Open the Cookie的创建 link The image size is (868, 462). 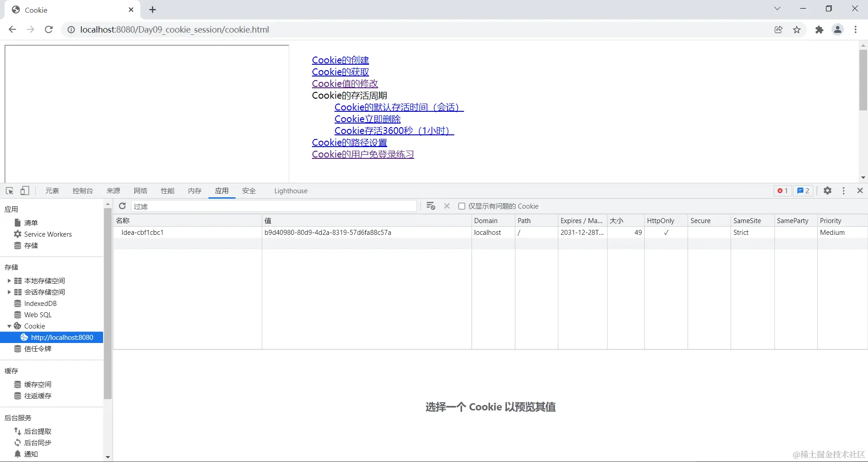[x=340, y=60]
